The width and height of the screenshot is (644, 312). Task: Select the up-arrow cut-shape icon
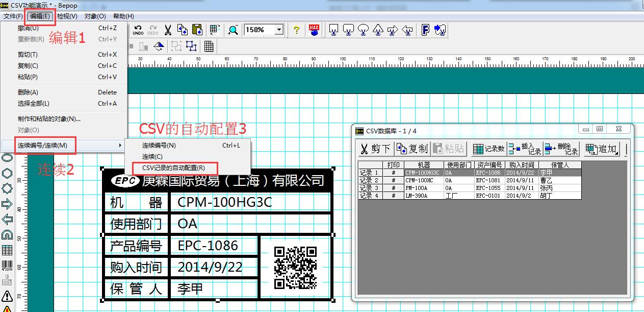pyautogui.click(x=378, y=30)
